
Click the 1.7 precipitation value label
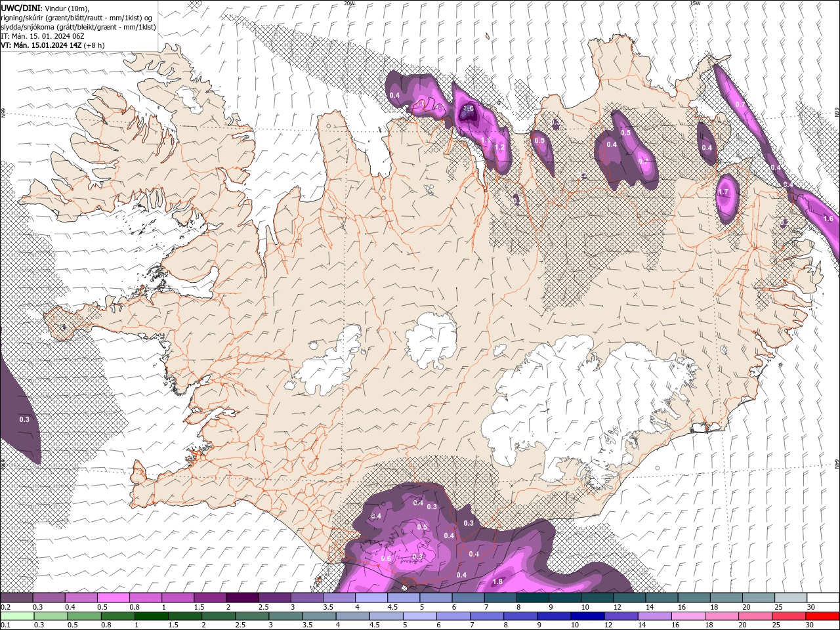tap(723, 192)
